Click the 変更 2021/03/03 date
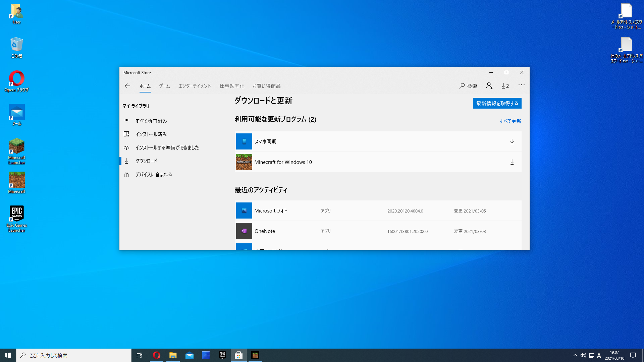 point(470,231)
